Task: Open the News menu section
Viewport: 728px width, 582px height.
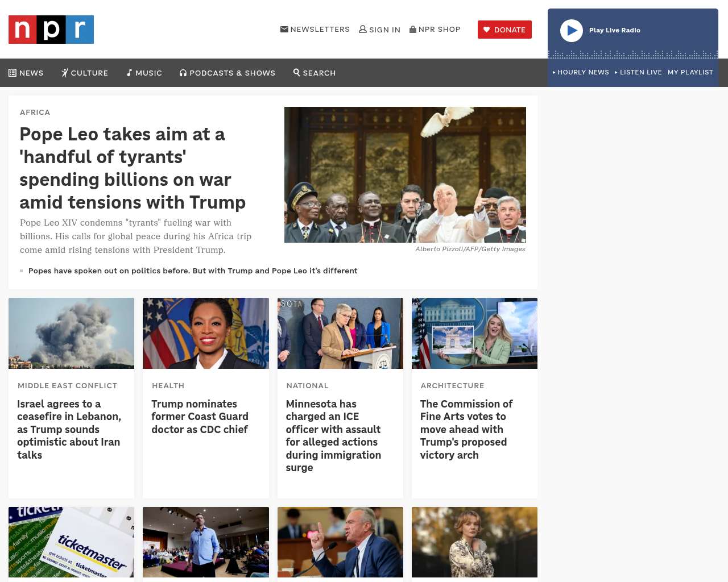Action: coord(26,73)
